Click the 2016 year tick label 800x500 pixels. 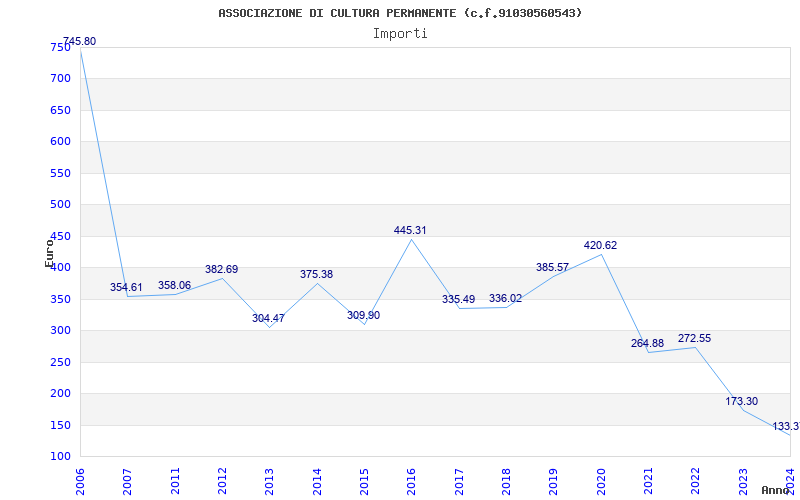pyautogui.click(x=412, y=481)
